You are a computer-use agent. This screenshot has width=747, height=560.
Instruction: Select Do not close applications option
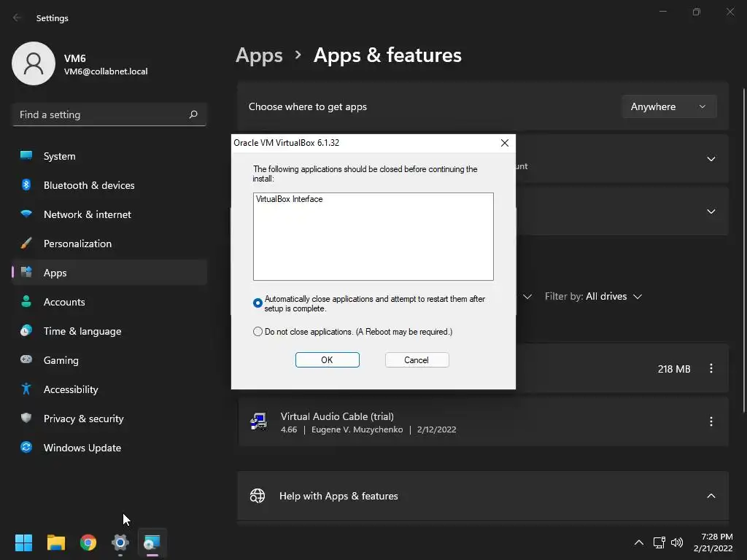click(x=258, y=332)
